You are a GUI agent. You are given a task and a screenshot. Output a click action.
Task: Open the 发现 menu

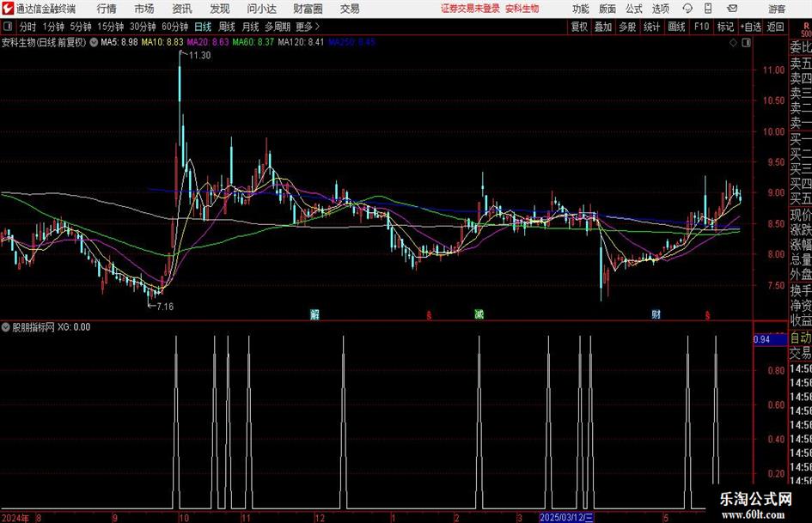(220, 9)
